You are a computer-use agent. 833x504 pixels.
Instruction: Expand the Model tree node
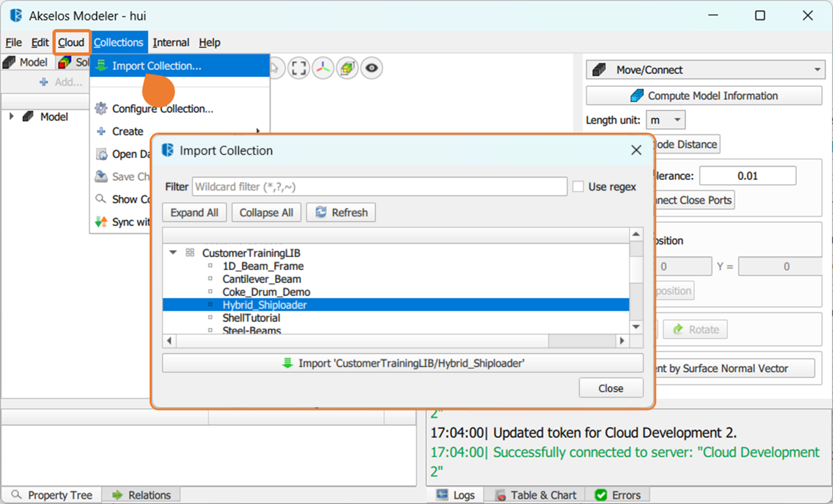[11, 116]
